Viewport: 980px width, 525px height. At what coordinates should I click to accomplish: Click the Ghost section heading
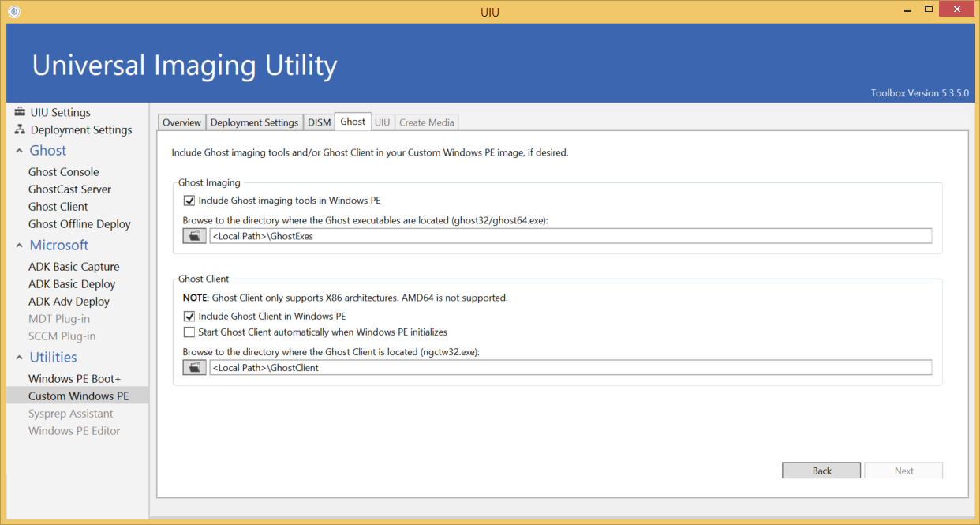tap(48, 150)
